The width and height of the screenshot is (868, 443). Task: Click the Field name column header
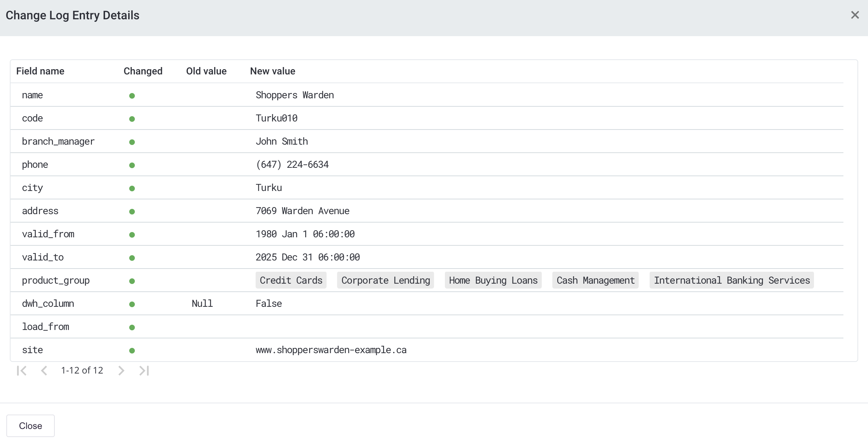(40, 71)
